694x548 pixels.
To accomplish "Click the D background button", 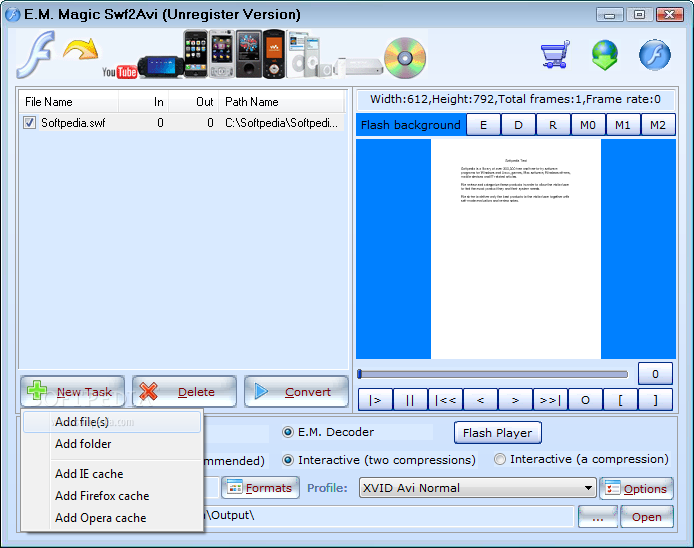I will (x=518, y=125).
